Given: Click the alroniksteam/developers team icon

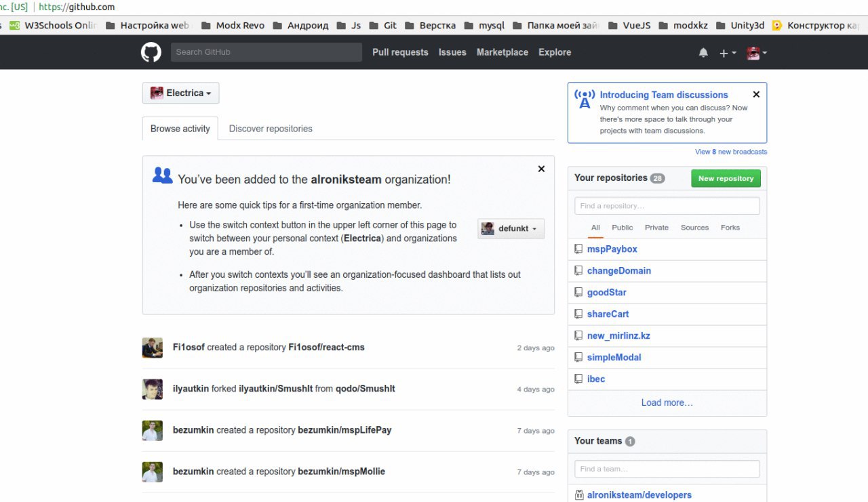Looking at the screenshot, I should pos(579,495).
